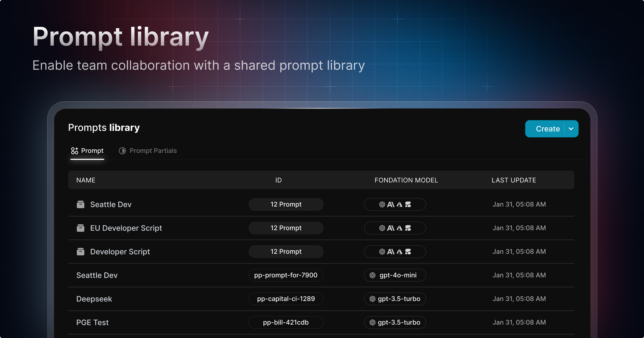This screenshot has height=338, width=644.
Task: Click the FONDATION MODEL column header
Action: click(406, 180)
